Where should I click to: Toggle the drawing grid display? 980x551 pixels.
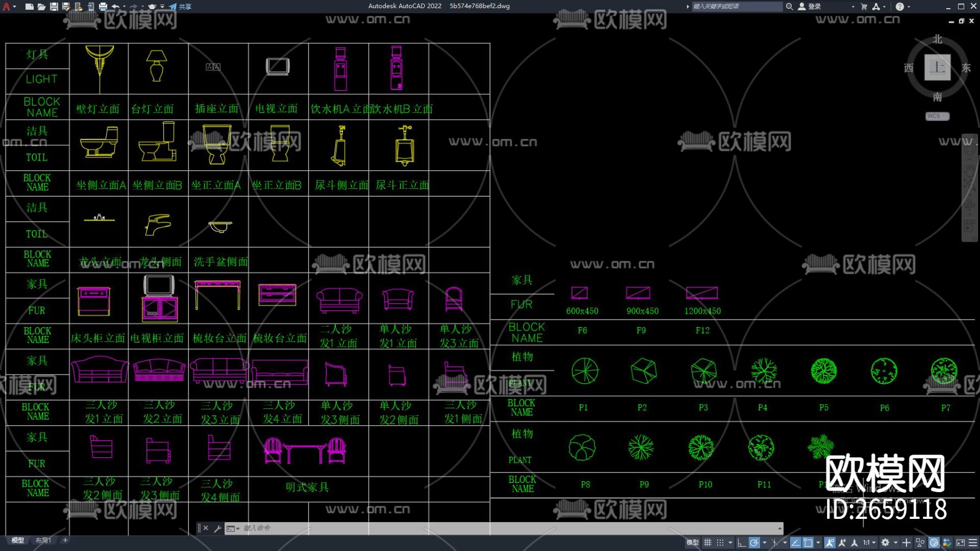point(707,542)
